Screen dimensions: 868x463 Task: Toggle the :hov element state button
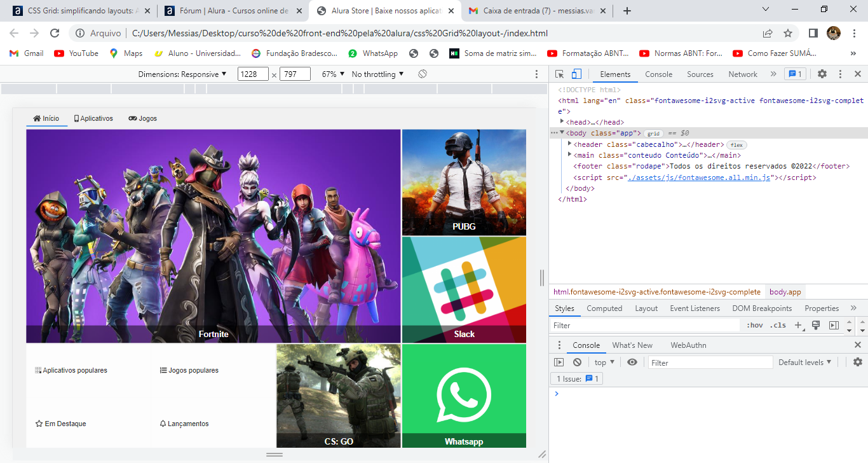755,326
